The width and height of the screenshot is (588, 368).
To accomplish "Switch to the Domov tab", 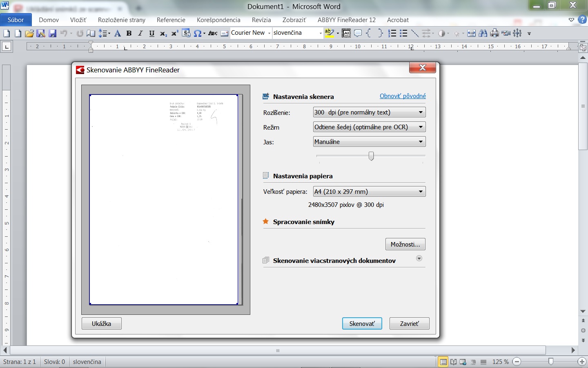I will click(49, 20).
